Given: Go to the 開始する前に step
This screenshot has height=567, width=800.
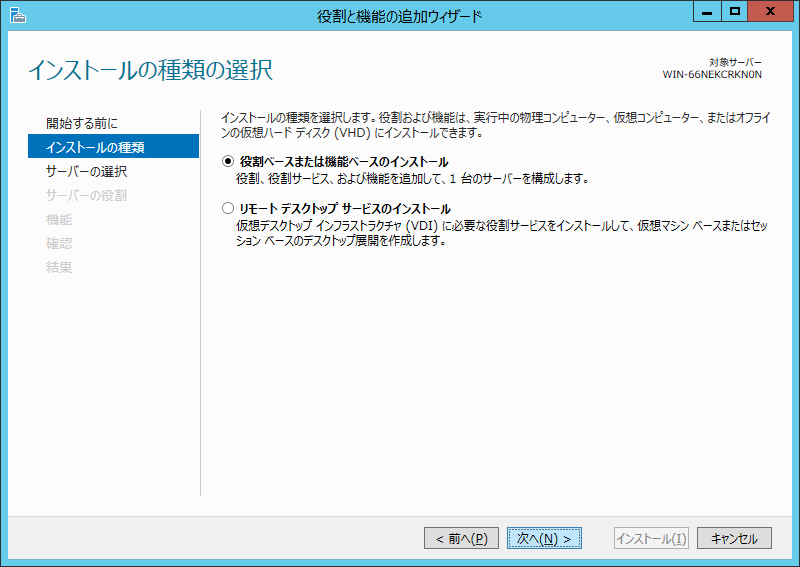Looking at the screenshot, I should tap(82, 123).
